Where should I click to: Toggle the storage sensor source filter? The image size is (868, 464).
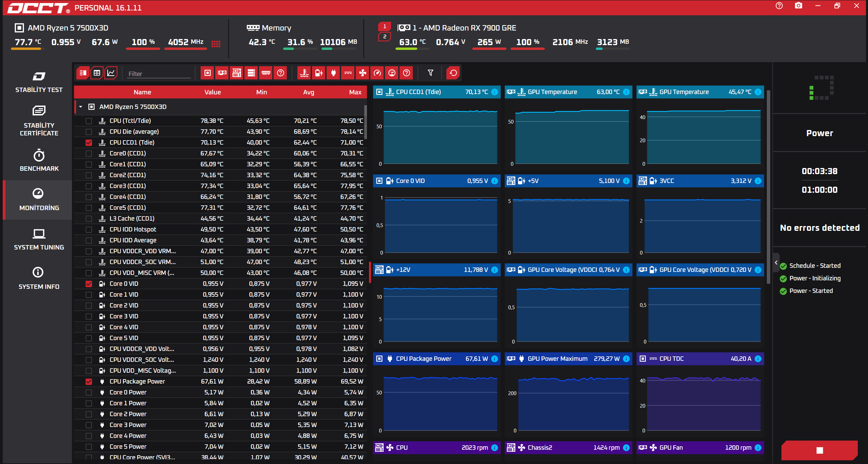click(251, 73)
